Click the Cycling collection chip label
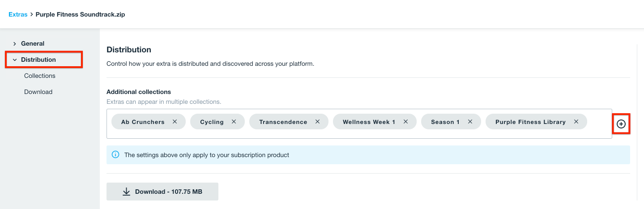This screenshot has height=209, width=644. pyautogui.click(x=212, y=122)
